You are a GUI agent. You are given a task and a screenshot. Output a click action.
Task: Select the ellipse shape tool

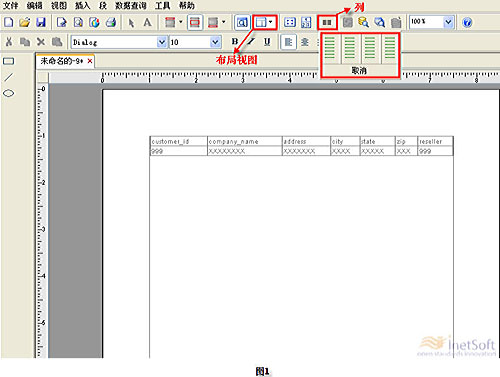point(9,93)
